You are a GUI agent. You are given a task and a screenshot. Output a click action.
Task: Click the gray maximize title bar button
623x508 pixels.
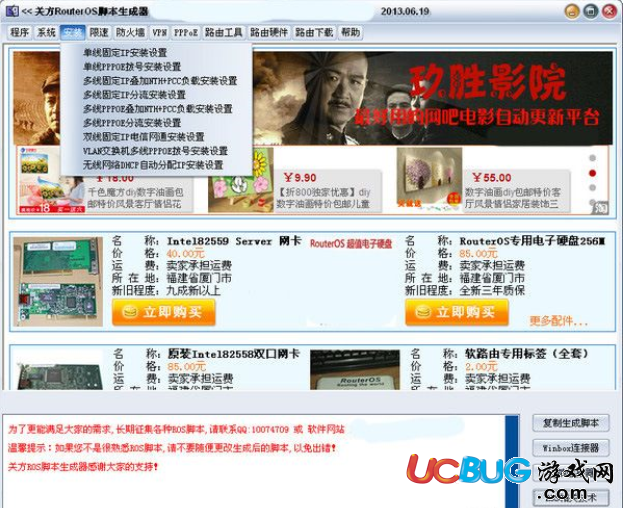[x=591, y=11]
